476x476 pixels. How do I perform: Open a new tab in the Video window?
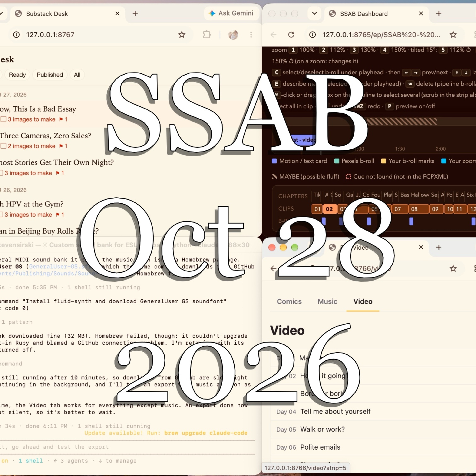coord(439,247)
